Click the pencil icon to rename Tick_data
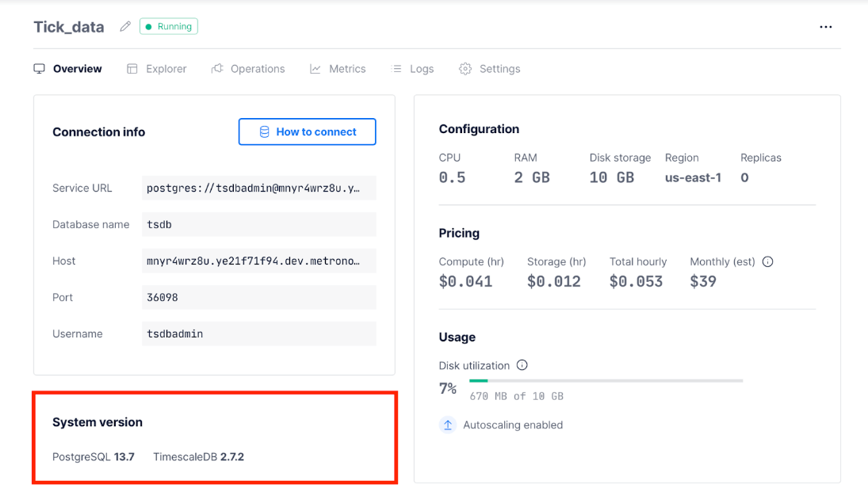Viewport: 868px width, 503px height. coord(124,26)
